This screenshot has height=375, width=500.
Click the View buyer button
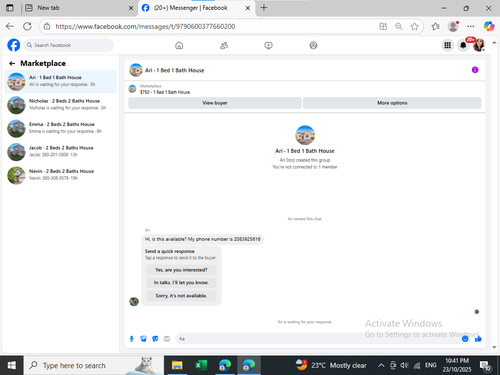[215, 103]
